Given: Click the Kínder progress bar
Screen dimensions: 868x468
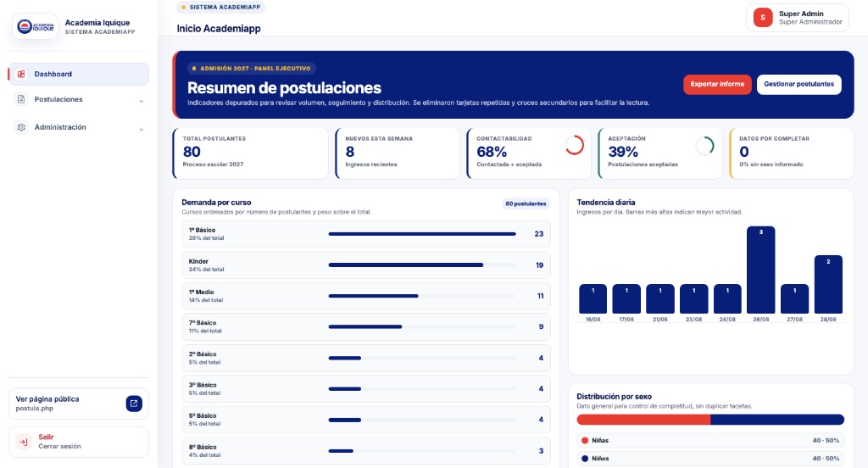Looking at the screenshot, I should point(422,265).
